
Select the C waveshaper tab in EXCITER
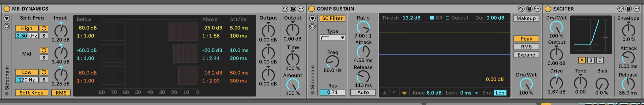[x=600, y=60]
